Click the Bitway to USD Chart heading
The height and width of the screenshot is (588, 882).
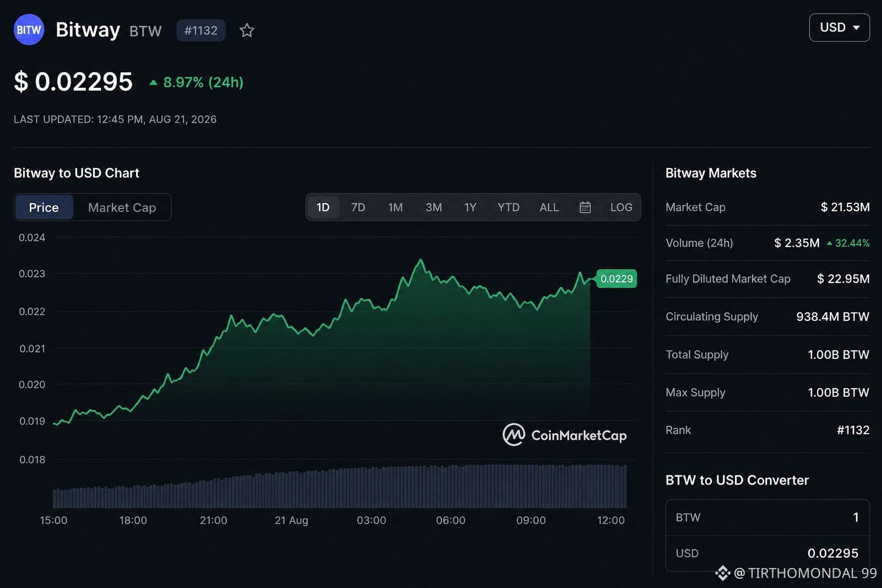(76, 173)
